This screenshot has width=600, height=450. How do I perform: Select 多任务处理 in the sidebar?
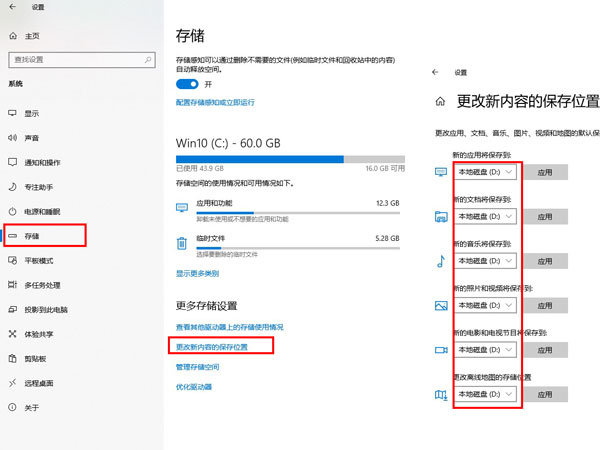[x=42, y=285]
